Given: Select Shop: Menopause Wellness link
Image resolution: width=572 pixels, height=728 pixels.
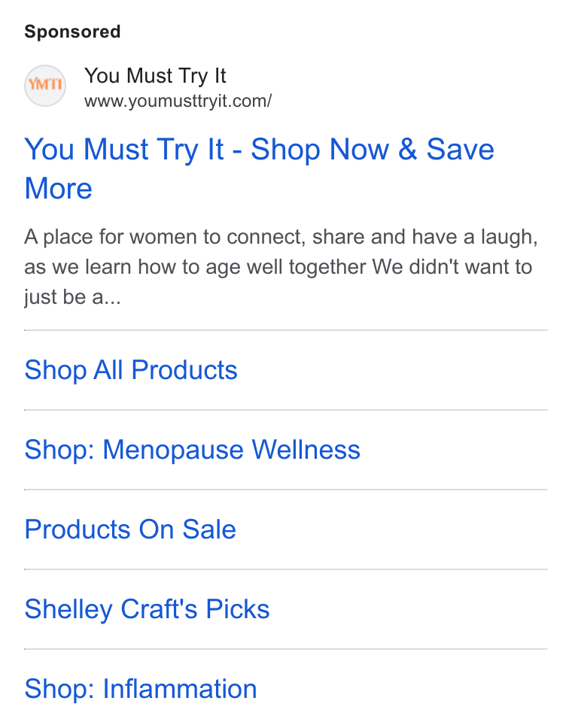Looking at the screenshot, I should [193, 450].
